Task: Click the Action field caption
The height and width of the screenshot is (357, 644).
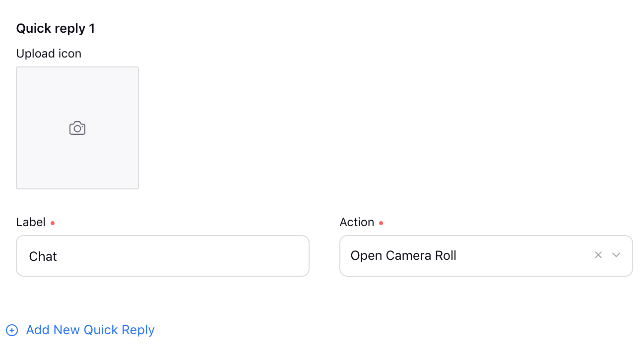Action: (357, 222)
